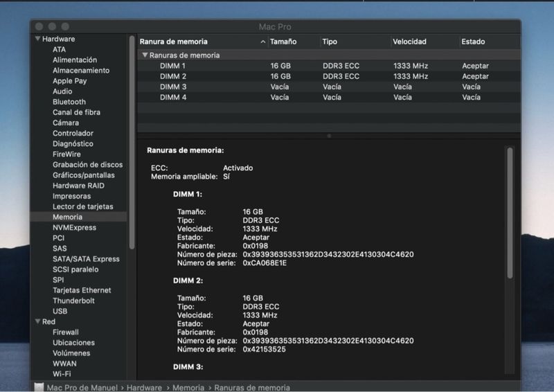Select Memoria in the sidebar
Viewport: 554px width, 392px height.
(67, 217)
